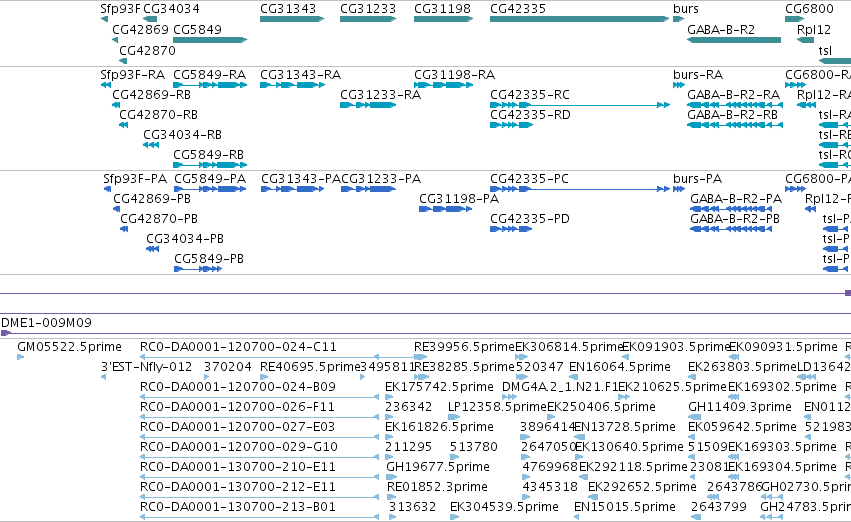Click the GABA-B-R2 gene label

(721, 29)
